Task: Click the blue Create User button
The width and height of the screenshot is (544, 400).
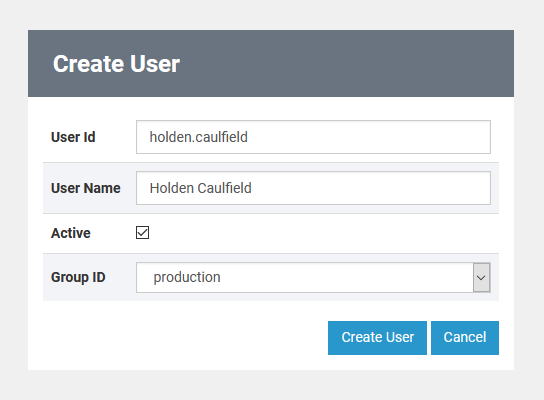Action: pyautogui.click(x=377, y=338)
